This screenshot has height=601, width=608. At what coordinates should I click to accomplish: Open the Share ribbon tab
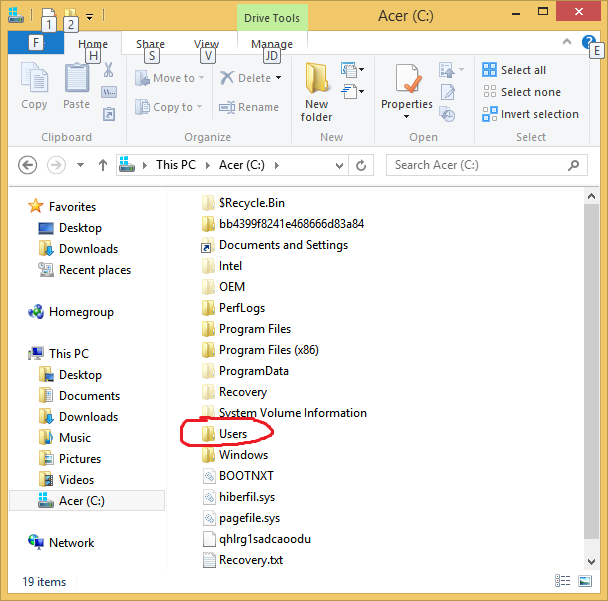151,44
